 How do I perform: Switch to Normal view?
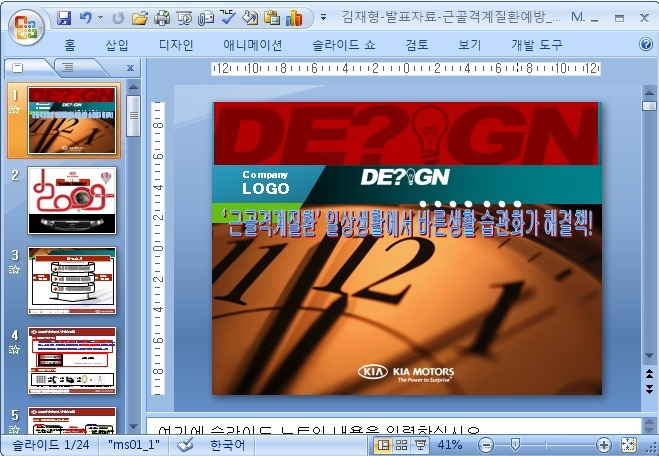pos(382,445)
